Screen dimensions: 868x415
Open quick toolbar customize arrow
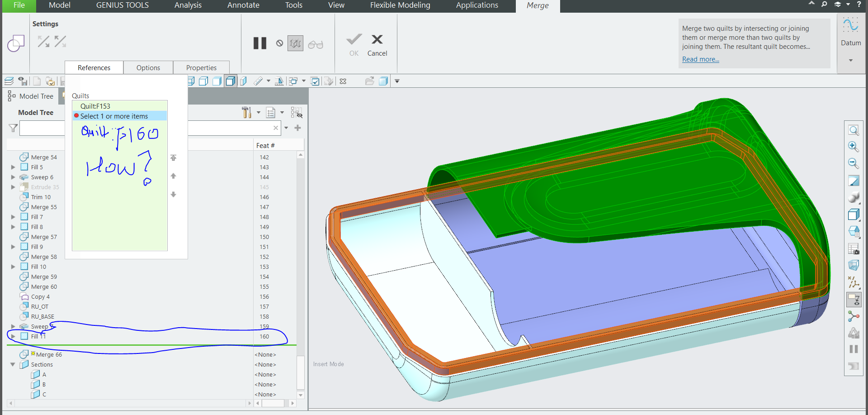[397, 81]
